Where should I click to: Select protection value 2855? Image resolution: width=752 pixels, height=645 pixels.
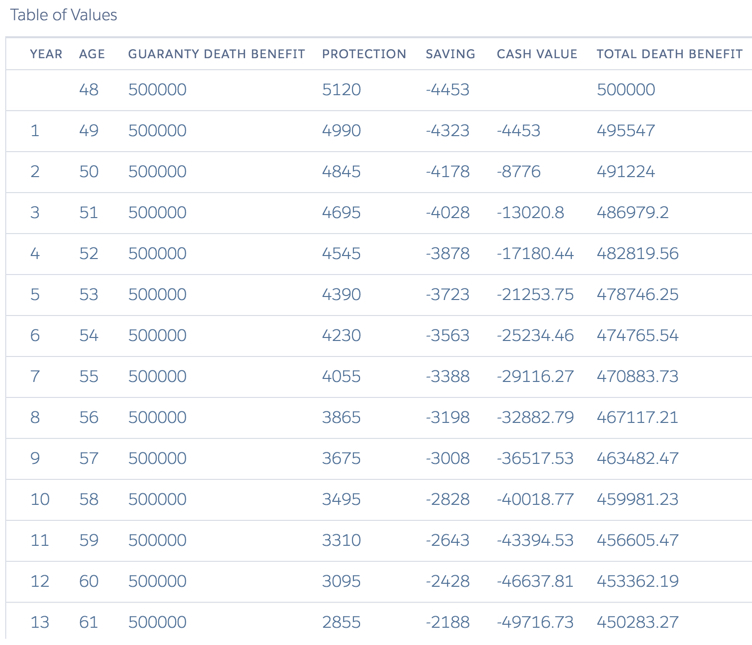[x=341, y=622]
